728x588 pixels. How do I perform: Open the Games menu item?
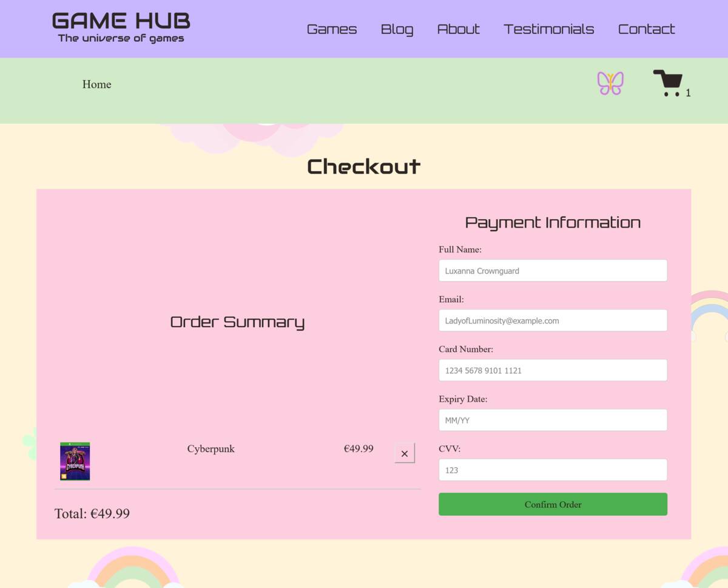[x=331, y=29]
